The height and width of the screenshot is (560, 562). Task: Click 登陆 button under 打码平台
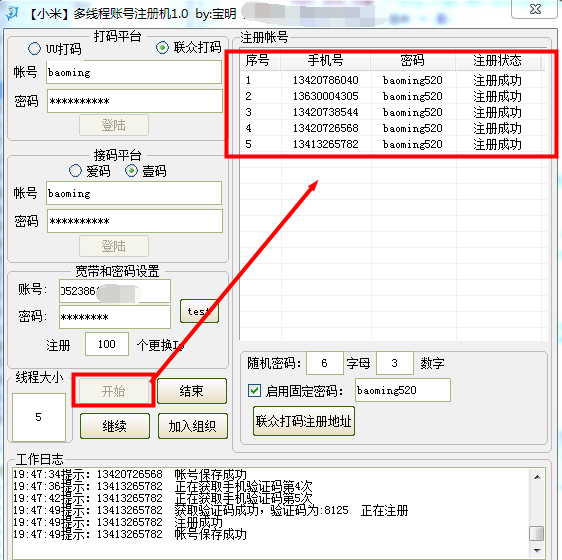coord(114,125)
